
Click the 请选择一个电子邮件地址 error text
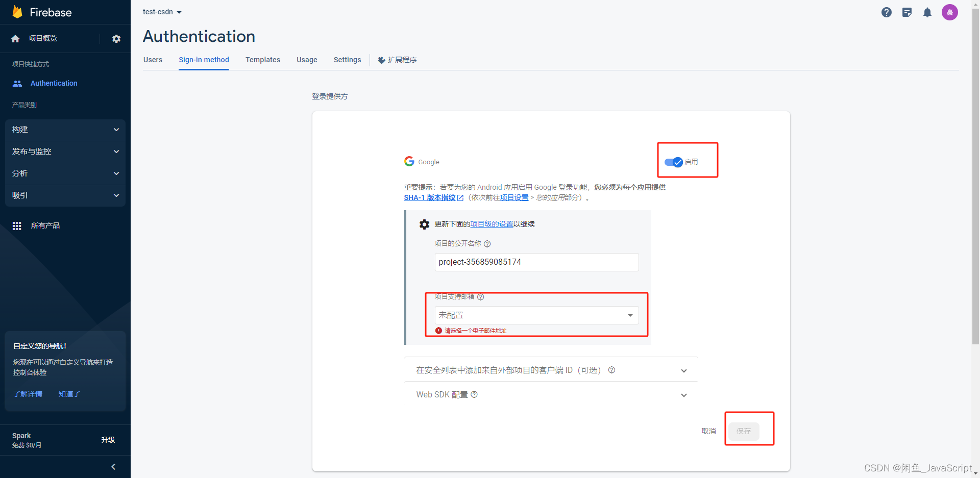click(x=475, y=331)
